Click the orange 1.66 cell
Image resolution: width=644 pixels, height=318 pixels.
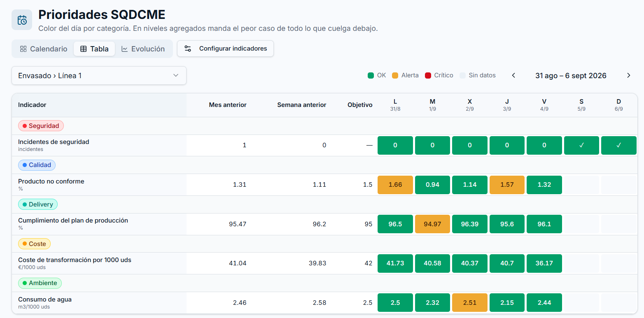[x=395, y=185]
